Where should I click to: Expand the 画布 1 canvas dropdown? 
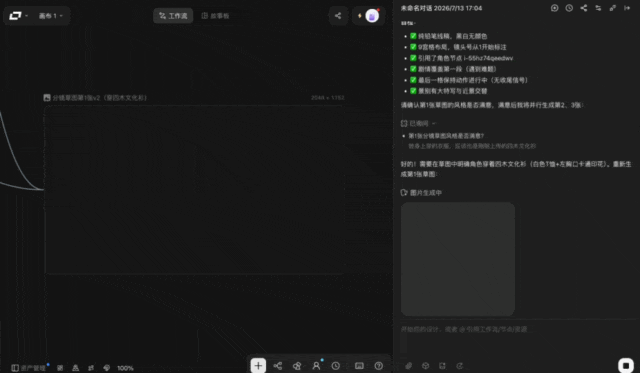[51, 16]
